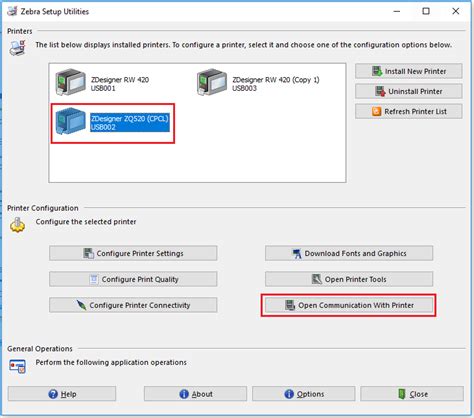Screen dimensions: 474x418
Task: Maximize the Zebra Setup Utilities window
Action: click(426, 11)
